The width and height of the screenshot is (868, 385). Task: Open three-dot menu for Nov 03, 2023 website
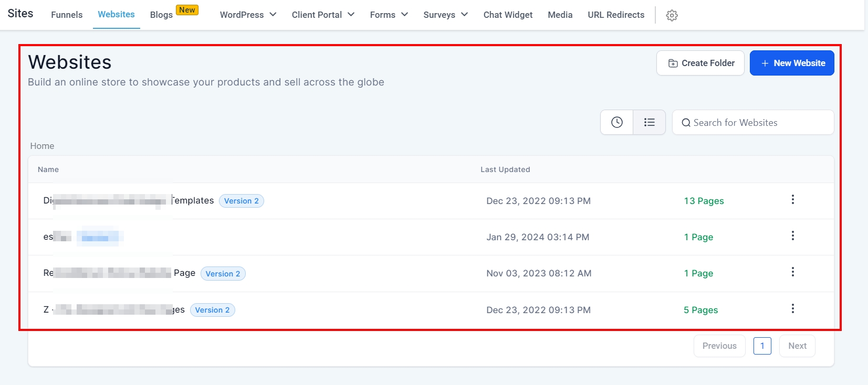coord(792,272)
